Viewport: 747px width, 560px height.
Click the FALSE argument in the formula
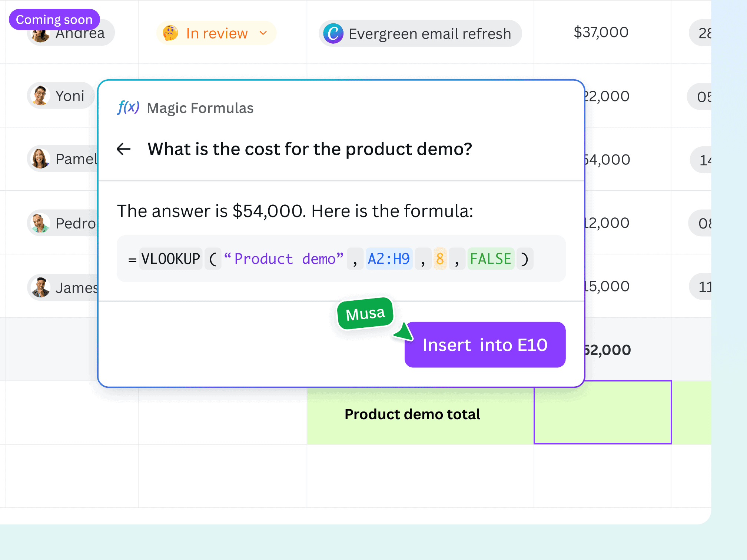coord(491,259)
